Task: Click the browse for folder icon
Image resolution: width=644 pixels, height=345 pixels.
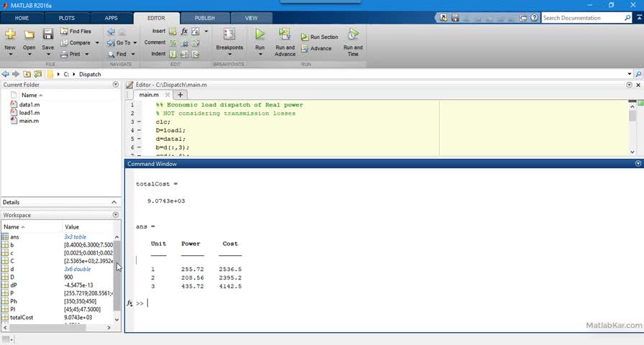Action: point(38,74)
